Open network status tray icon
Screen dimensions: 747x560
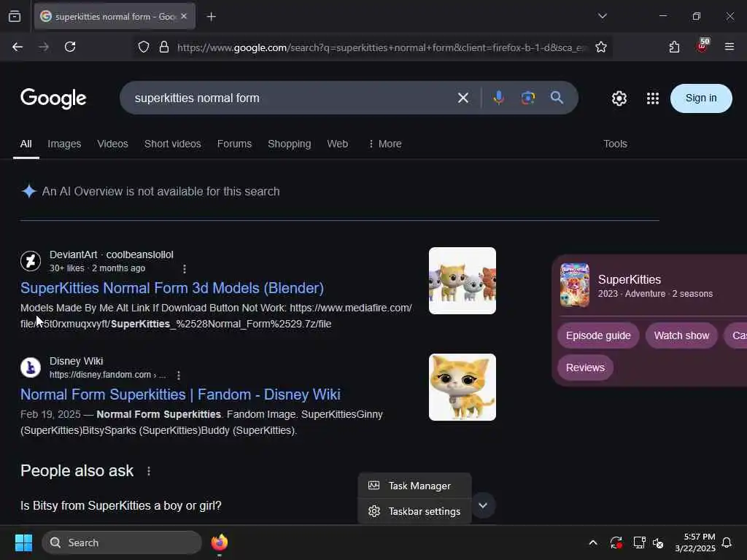click(x=639, y=542)
